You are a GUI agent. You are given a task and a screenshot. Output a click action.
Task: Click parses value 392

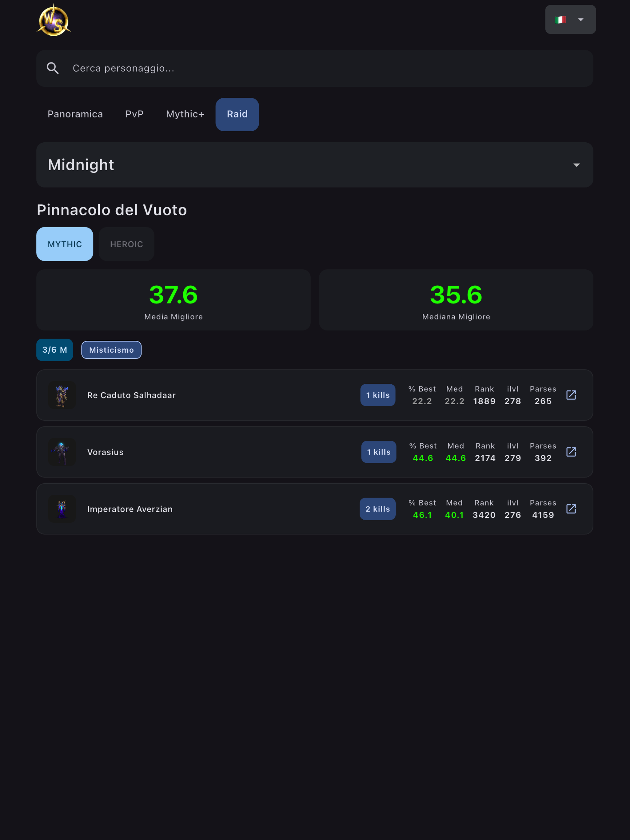coord(543,458)
